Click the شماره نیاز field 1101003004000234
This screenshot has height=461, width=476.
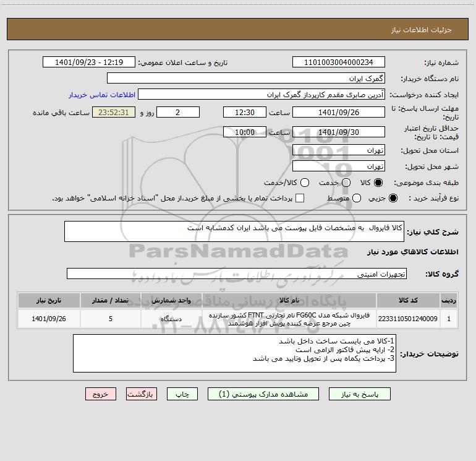click(x=339, y=62)
